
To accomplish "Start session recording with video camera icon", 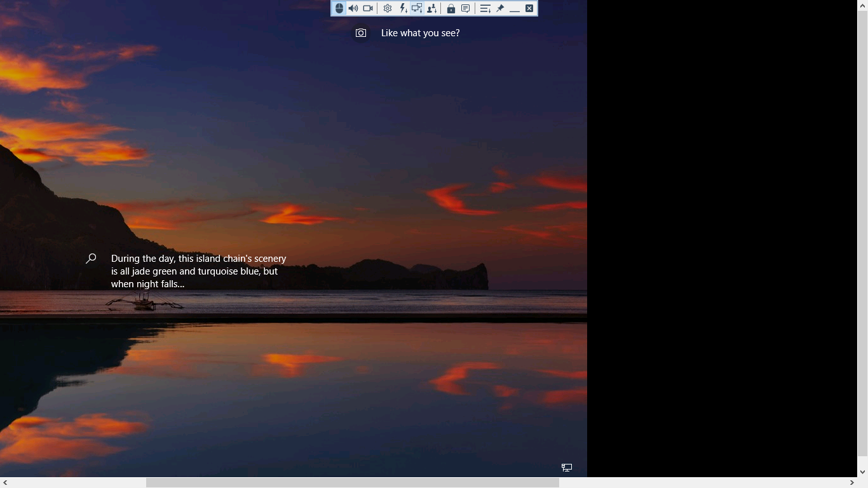I will click(x=368, y=8).
